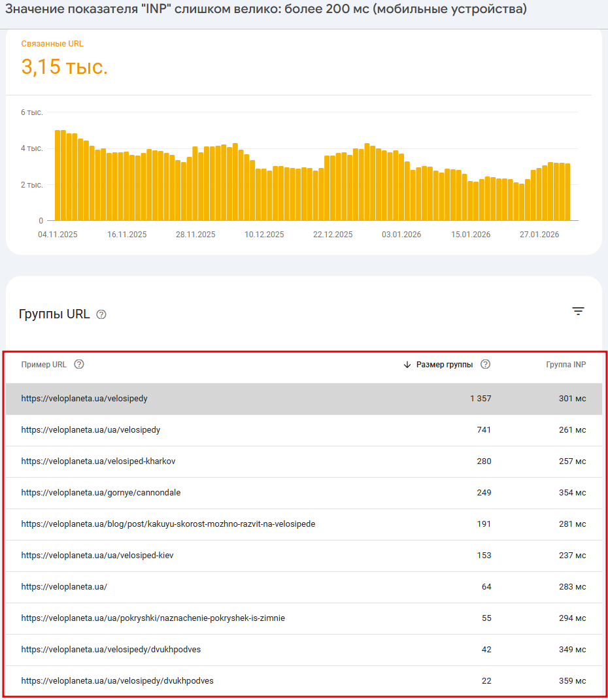Select row veloplaneta.ua/ua/velosipedy/dvukhpodves
This screenshot has height=700, width=608.
(x=303, y=681)
